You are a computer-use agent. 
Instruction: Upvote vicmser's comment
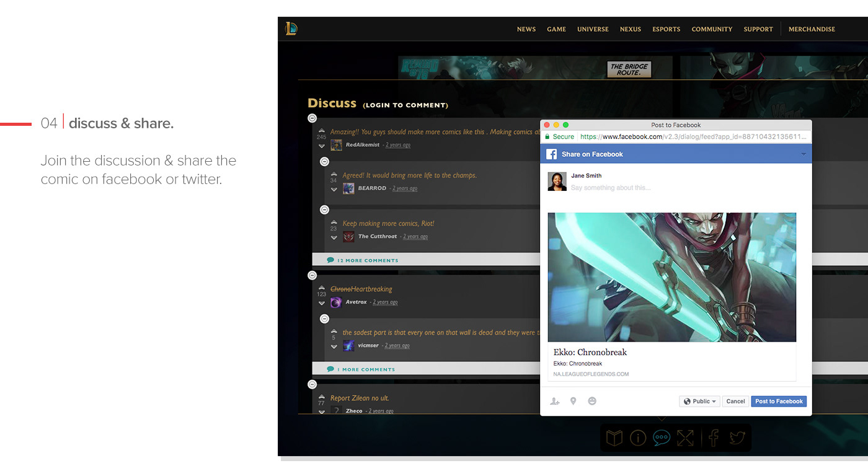tap(334, 332)
